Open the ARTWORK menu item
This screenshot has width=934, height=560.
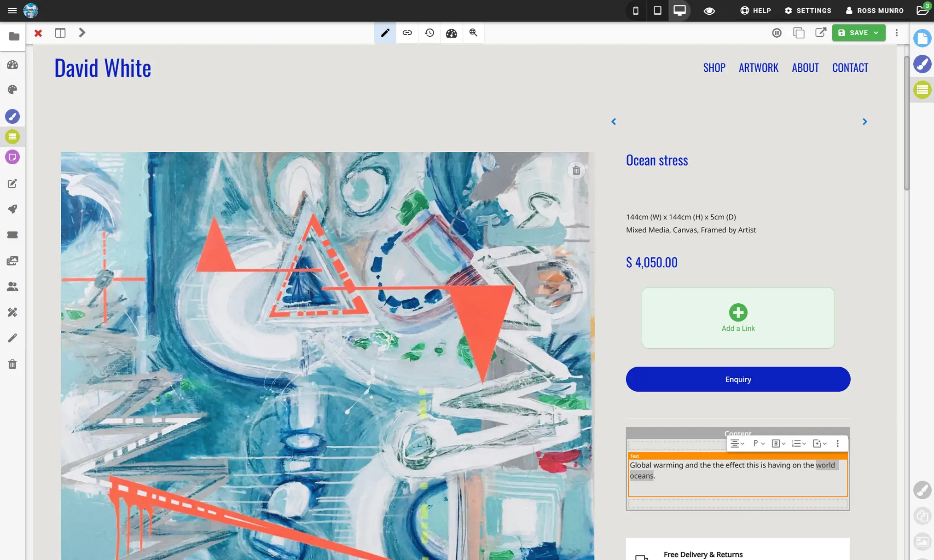tap(758, 67)
